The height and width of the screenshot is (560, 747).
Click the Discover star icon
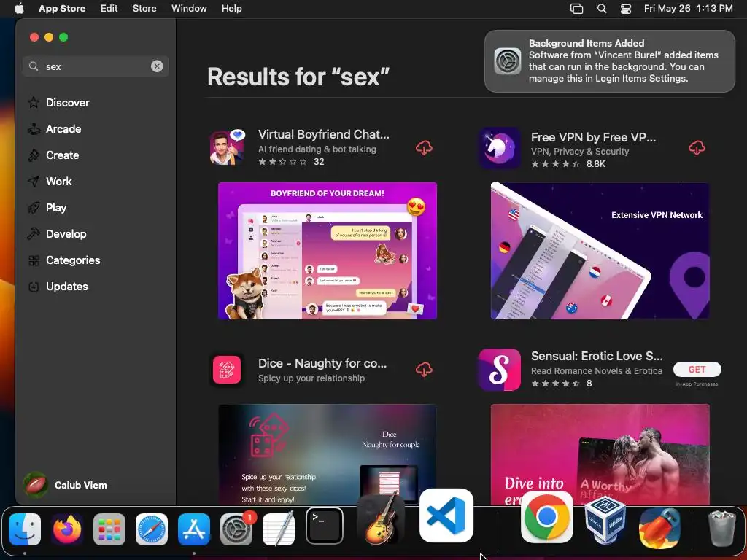point(34,102)
